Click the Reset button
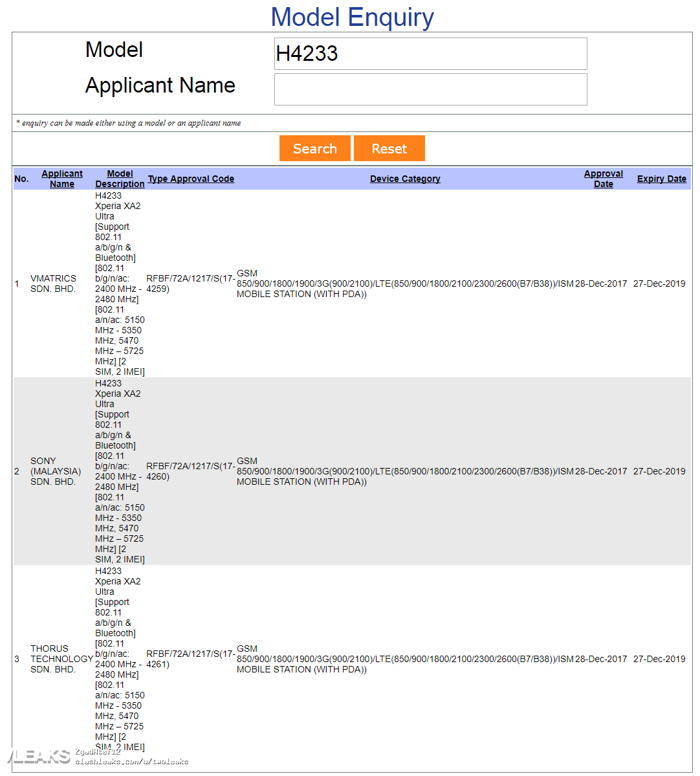Viewport: 700px width, 776px height. click(389, 148)
